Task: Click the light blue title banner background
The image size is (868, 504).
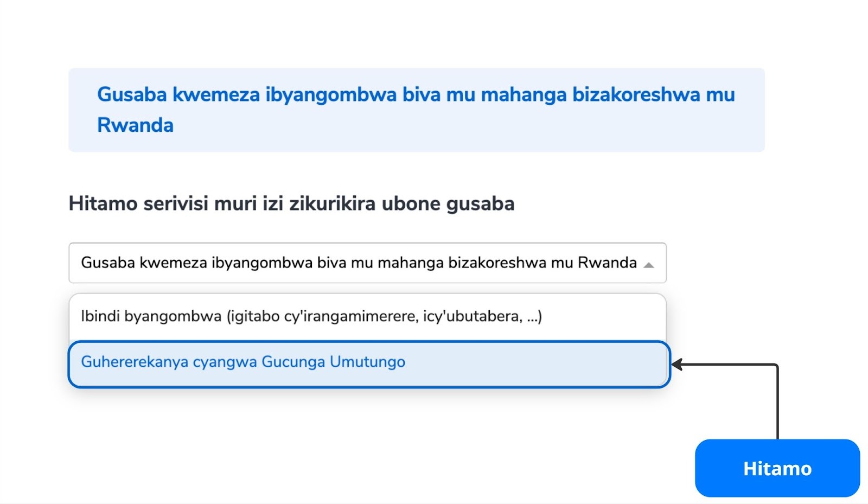Action: pyautogui.click(x=416, y=110)
